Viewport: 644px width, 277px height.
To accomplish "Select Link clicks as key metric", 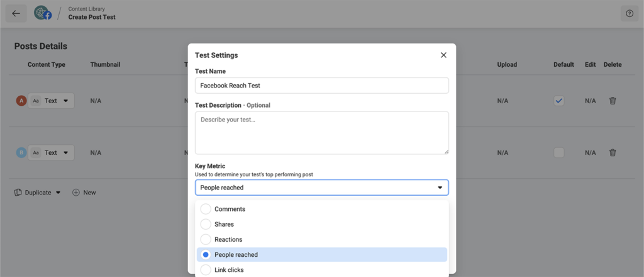I will 206,269.
